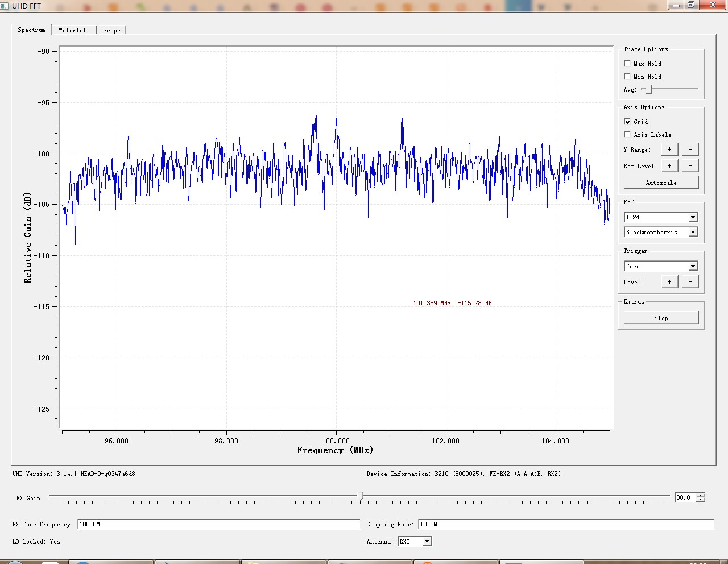Click the Autoscale button
The width and height of the screenshot is (728, 564).
point(661,183)
